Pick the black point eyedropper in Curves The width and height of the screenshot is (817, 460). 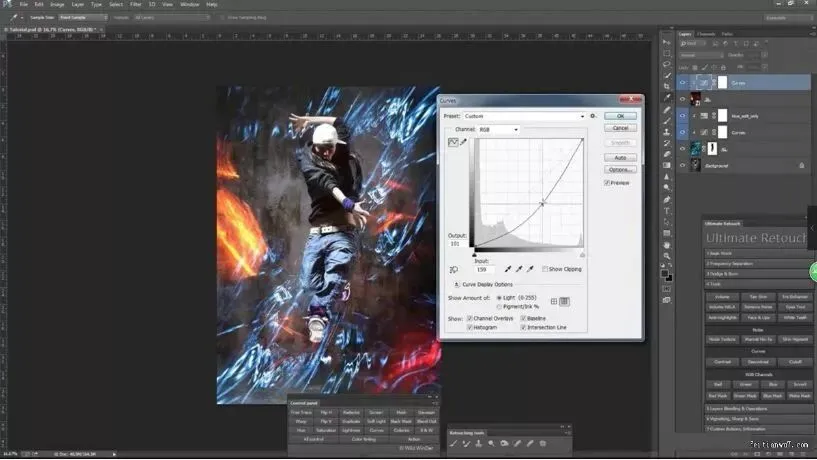508,269
